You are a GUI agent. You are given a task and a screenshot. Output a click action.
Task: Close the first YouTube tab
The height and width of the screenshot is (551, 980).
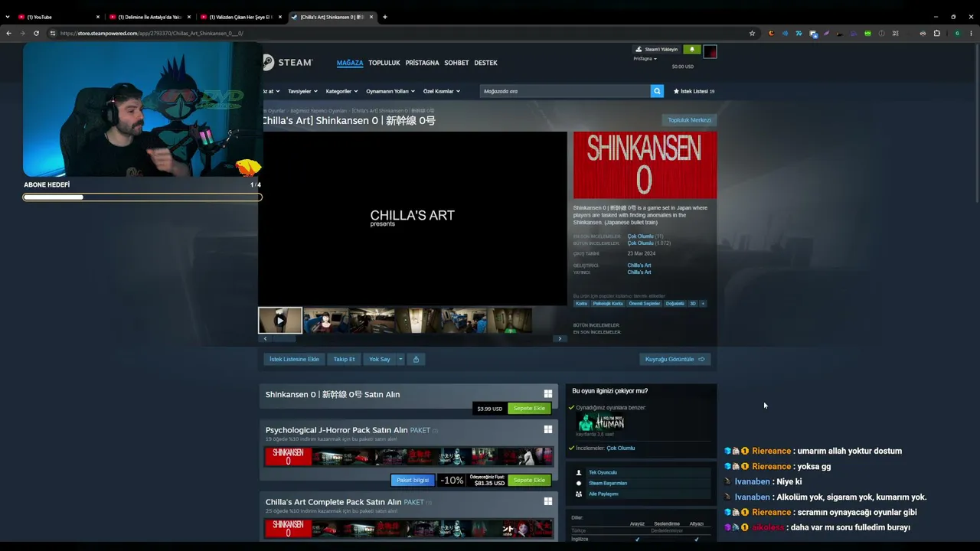(x=98, y=17)
